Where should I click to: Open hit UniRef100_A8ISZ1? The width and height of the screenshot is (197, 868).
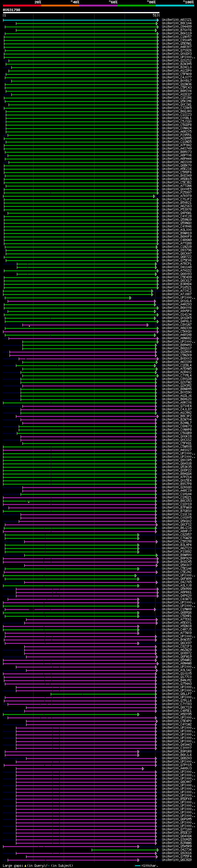176,20
